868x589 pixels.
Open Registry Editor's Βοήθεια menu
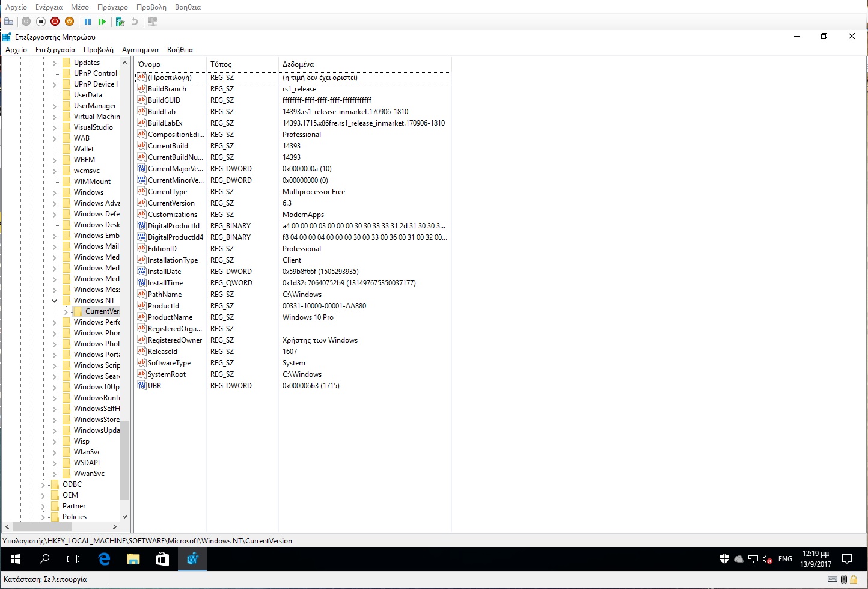(x=180, y=50)
